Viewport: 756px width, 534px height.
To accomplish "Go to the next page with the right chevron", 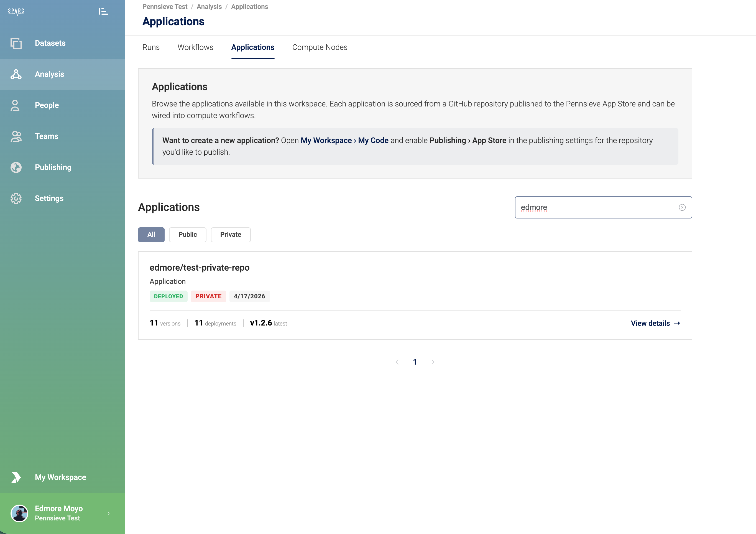I will click(x=433, y=362).
